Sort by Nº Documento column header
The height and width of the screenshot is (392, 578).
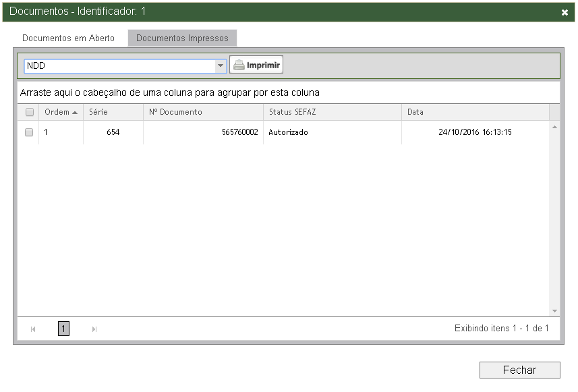[203, 112]
